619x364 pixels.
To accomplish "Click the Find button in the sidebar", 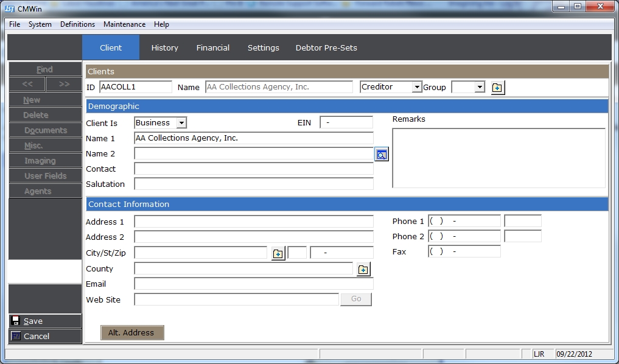I will pyautogui.click(x=44, y=69).
